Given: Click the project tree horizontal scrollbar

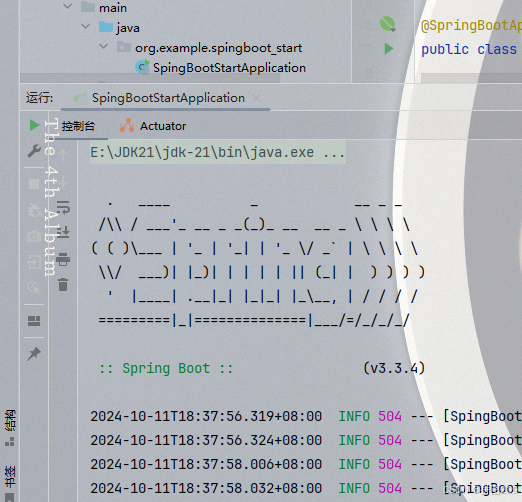Looking at the screenshot, I should tap(150, 78).
